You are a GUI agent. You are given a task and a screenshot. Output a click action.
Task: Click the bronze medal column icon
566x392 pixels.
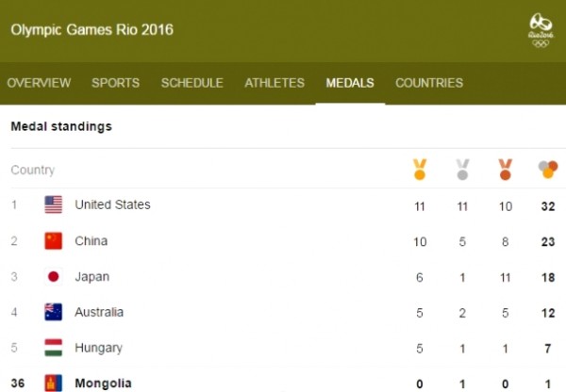point(505,170)
